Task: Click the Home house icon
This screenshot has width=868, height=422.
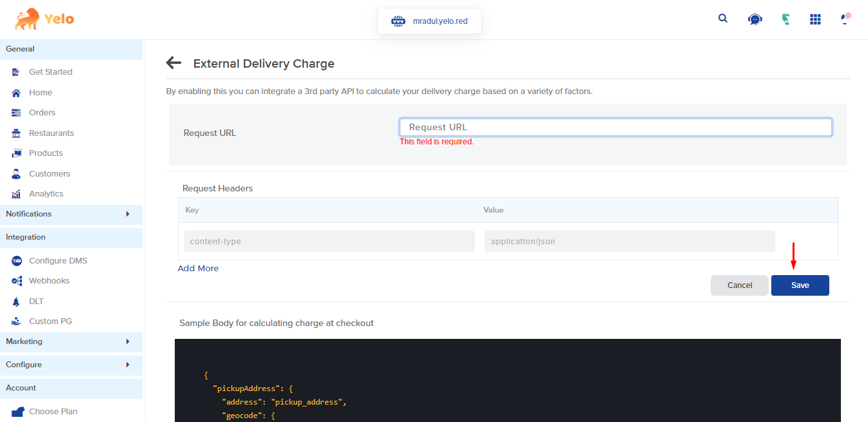Action: click(16, 93)
